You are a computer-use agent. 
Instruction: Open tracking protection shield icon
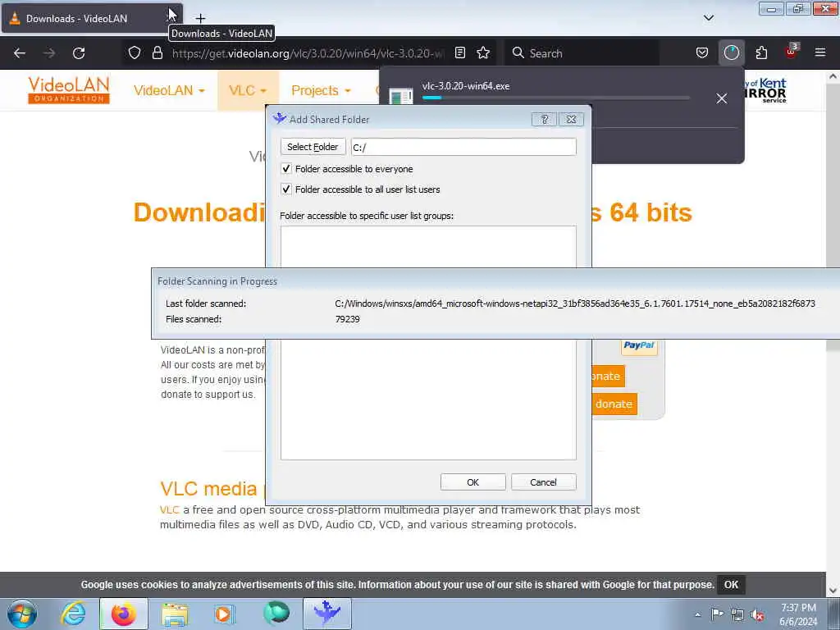(x=135, y=53)
